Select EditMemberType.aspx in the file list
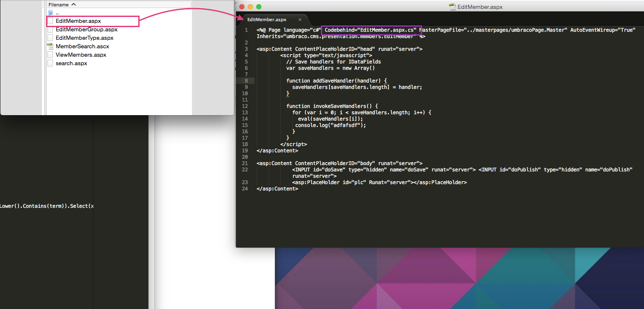The image size is (644, 309). point(85,38)
